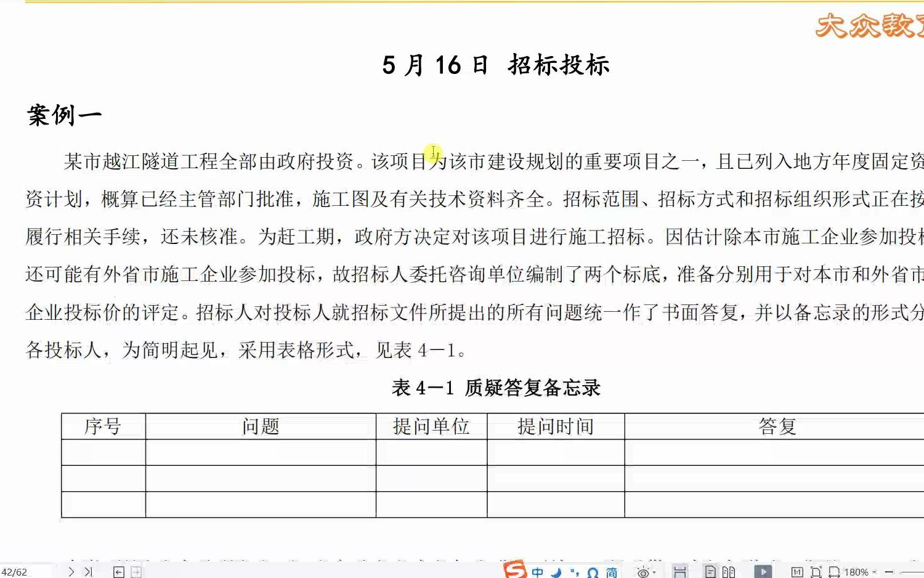Click the eye protection mode icon

(x=643, y=571)
